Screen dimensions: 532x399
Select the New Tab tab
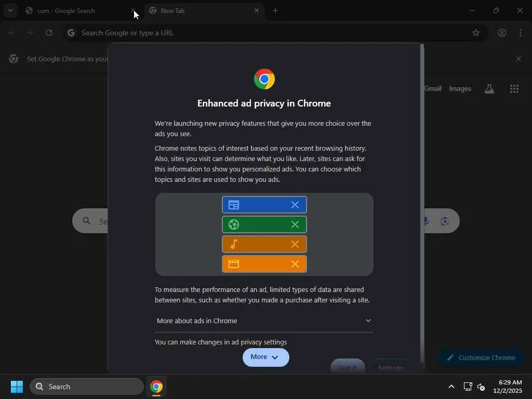204,11
